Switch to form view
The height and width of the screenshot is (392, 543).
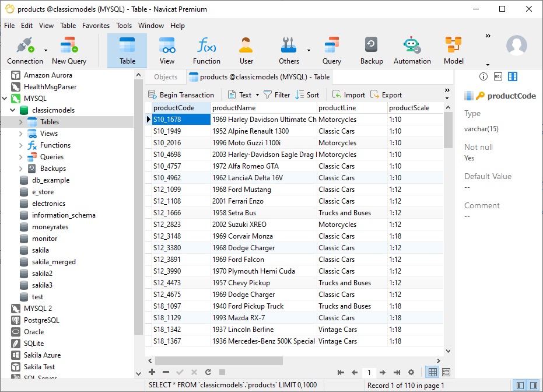[x=446, y=372]
